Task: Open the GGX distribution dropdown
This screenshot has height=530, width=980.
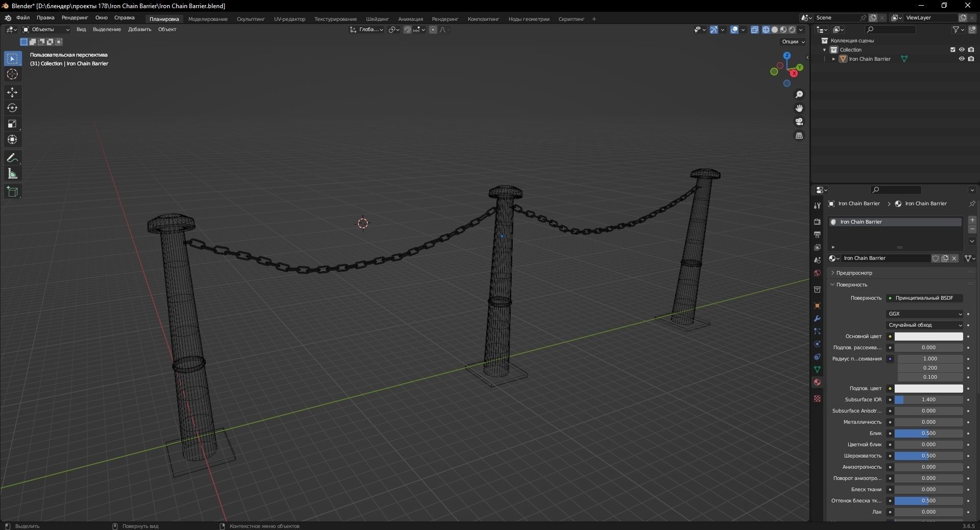Action: 925,314
